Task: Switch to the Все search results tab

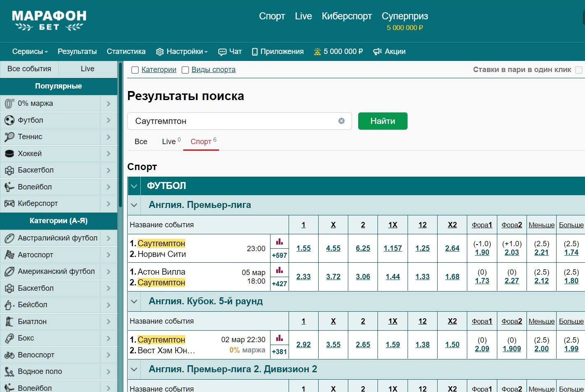Action: (141, 142)
